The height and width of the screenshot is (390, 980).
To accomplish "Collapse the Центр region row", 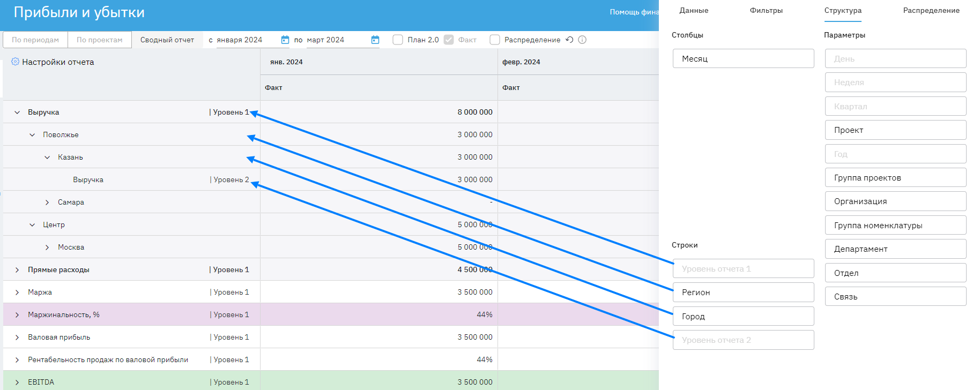I will [32, 225].
